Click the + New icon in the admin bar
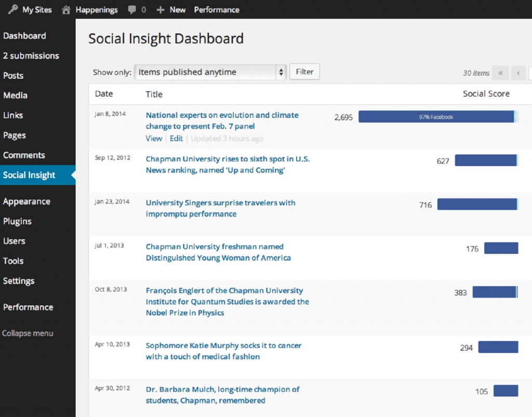Image resolution: width=532 pixels, height=417 pixels. 159,9
